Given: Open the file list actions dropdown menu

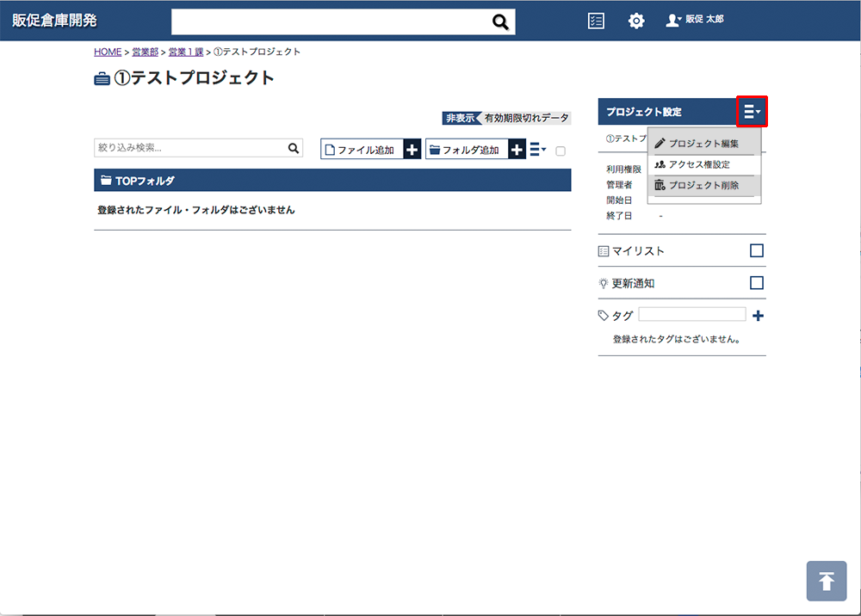Looking at the screenshot, I should [x=537, y=149].
